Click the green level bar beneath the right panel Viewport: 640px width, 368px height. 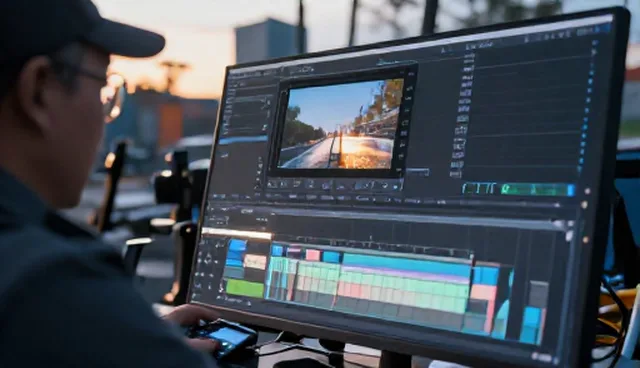[537, 189]
